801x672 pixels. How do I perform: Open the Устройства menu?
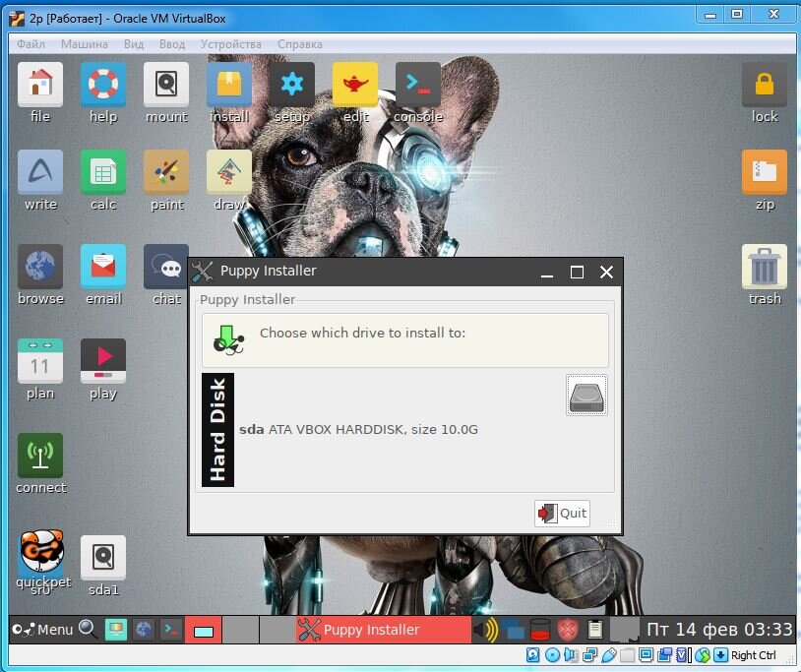point(230,44)
